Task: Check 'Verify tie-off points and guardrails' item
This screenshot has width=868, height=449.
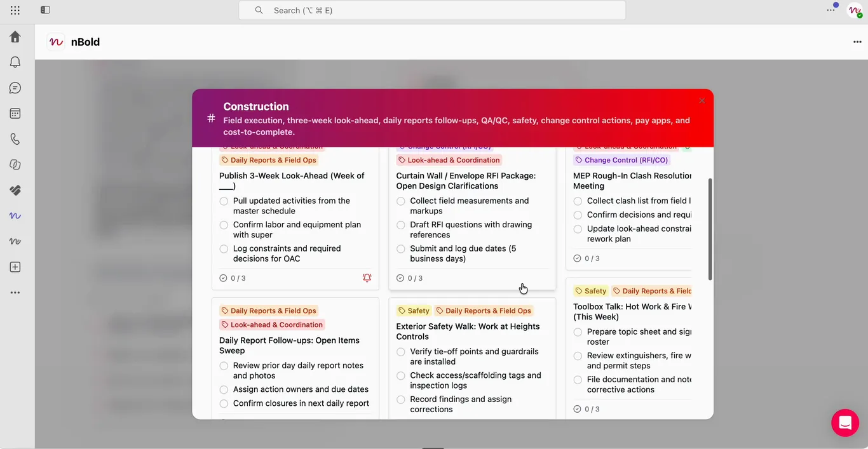Action: 401,352
